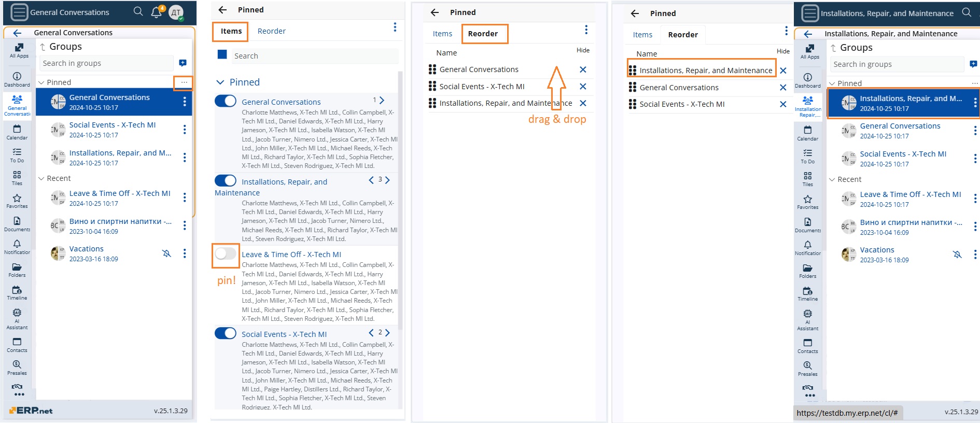Select Items tab in Reorder panel topped by Installations
This screenshot has height=423, width=980.
point(642,35)
